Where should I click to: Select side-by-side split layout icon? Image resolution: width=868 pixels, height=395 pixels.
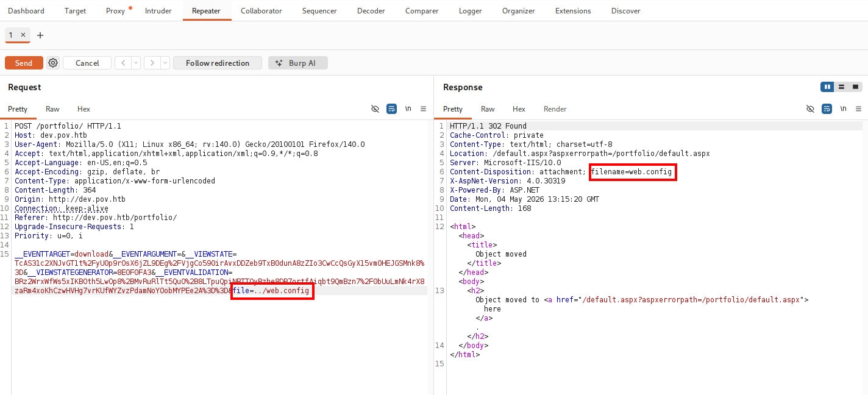coord(827,87)
